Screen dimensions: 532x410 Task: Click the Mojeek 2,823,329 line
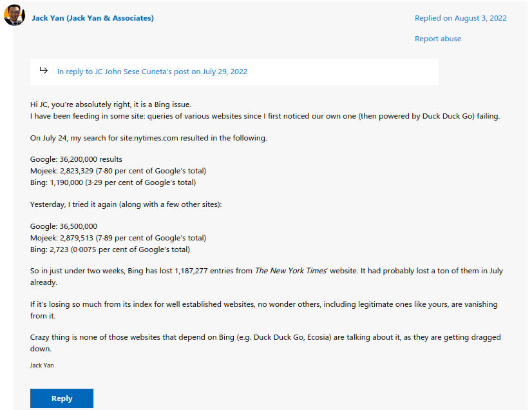(118, 171)
